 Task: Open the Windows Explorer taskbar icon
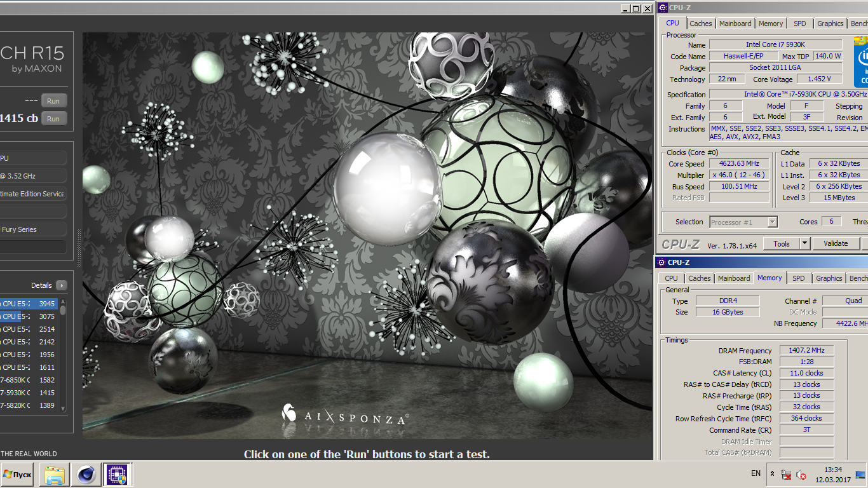tap(54, 475)
